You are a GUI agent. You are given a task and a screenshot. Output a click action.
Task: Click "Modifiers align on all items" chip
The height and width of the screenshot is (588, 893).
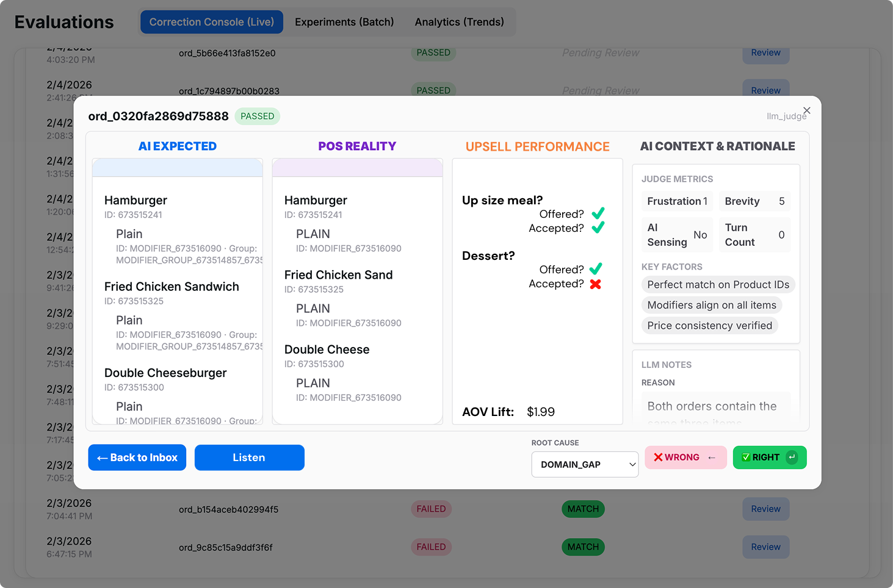click(712, 305)
